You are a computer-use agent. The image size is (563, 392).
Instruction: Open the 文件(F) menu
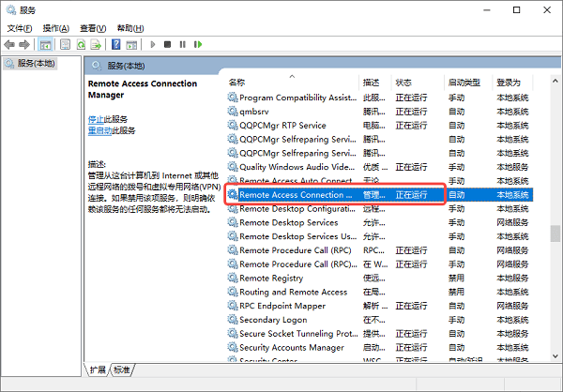pyautogui.click(x=20, y=28)
